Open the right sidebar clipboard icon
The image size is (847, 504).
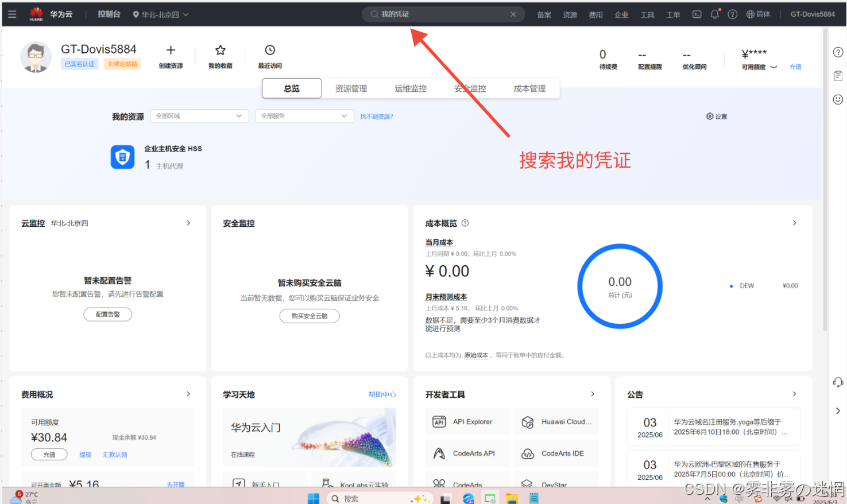tap(838, 76)
